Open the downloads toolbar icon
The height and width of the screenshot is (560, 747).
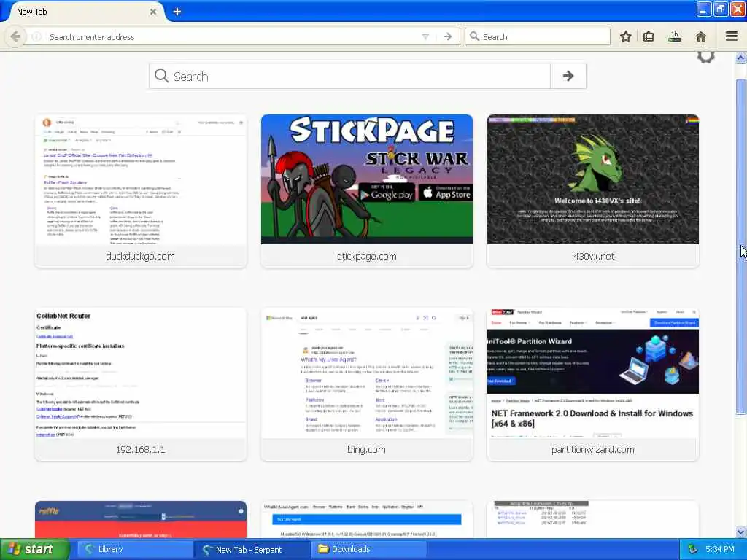[675, 36]
